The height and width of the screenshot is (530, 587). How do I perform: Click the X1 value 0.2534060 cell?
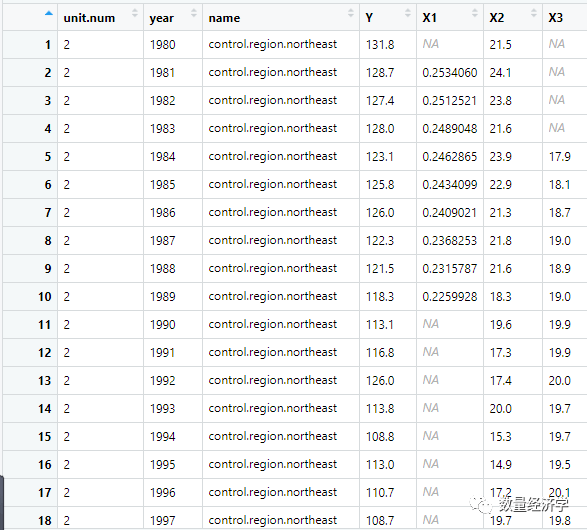pos(450,73)
